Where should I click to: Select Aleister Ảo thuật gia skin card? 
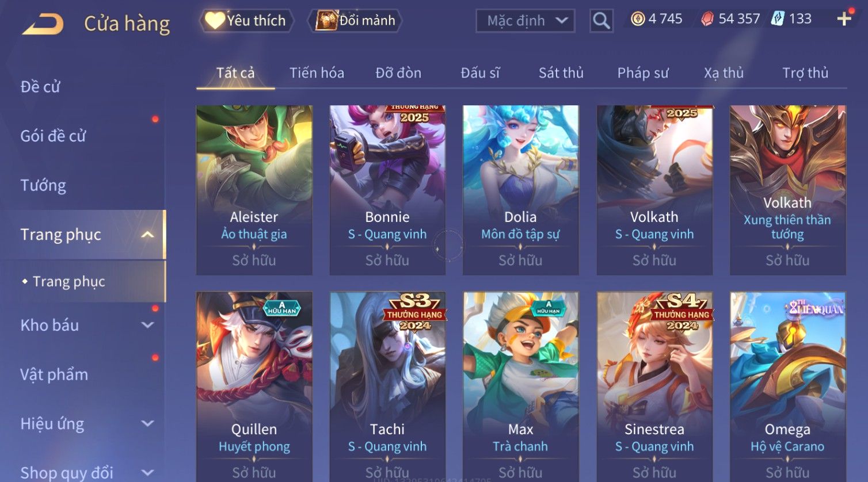(254, 190)
